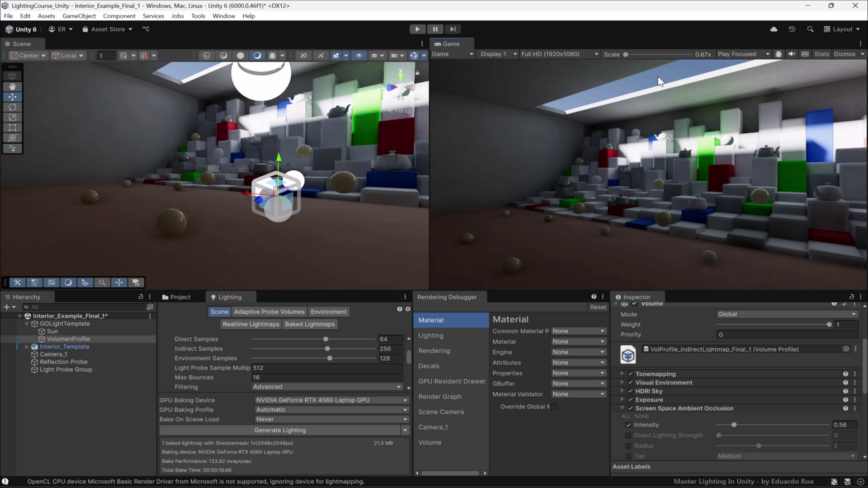Open the Undo History icon in top toolbar
868x488 pixels.
tap(792, 29)
